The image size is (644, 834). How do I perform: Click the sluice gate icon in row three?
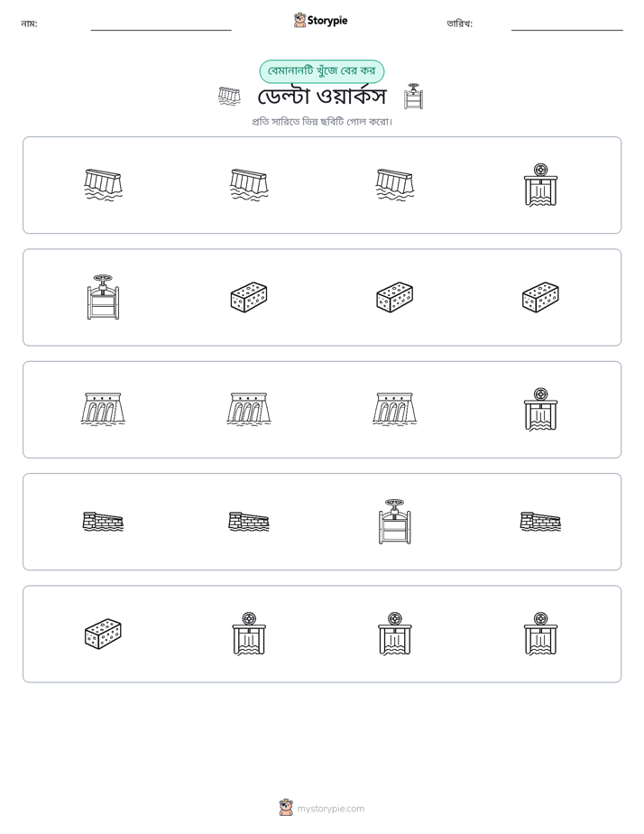540,409
